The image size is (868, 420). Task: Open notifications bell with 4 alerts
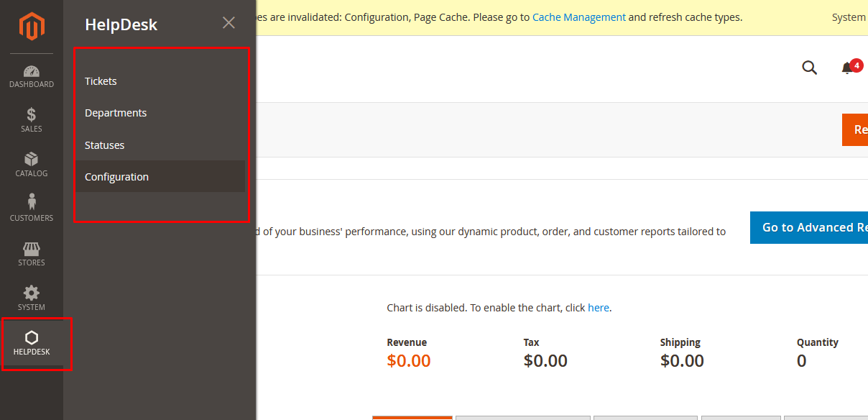(848, 68)
